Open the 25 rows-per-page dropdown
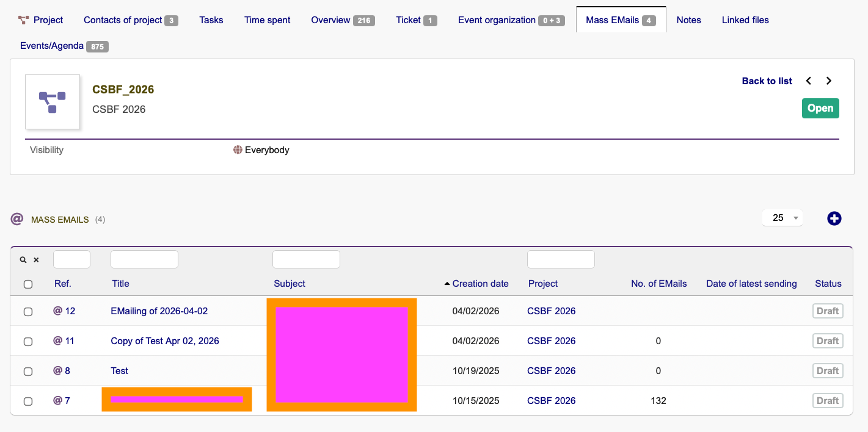The width and height of the screenshot is (868, 432). (x=782, y=218)
